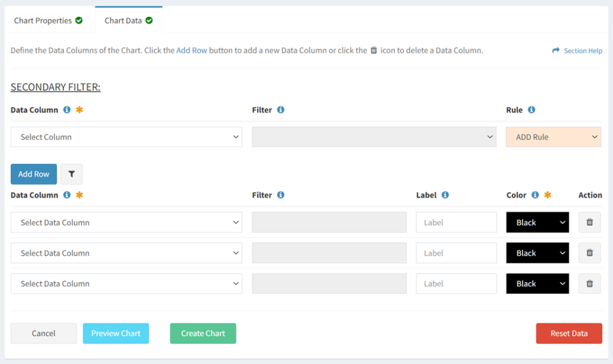This screenshot has width=613, height=364.
Task: Click the green checkmark on Chart Properties tab
Action: (x=80, y=20)
